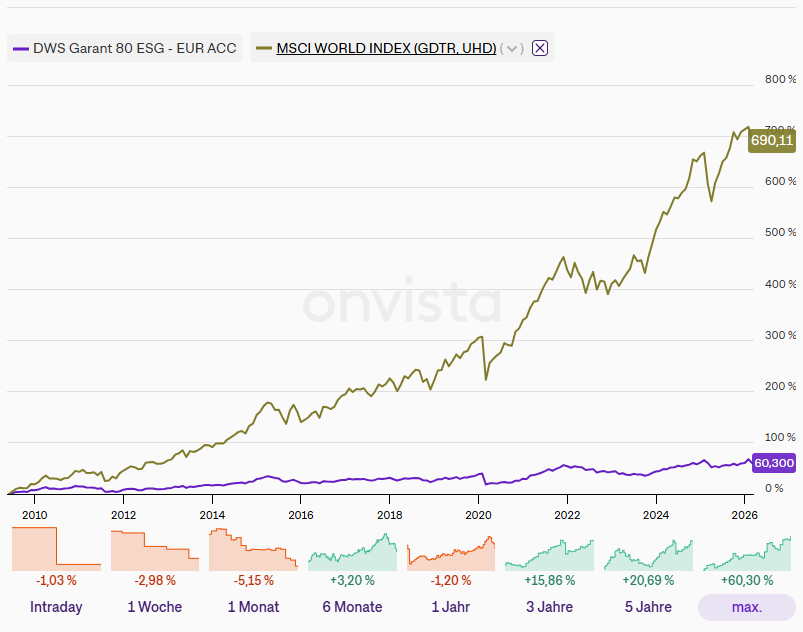Remove the MSCI WORLD INDEX comparison via its X icon

point(539,47)
